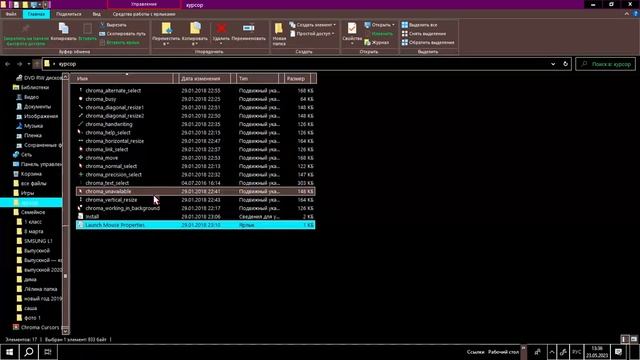Select the Главная ribbon tab
The image size is (640, 360).
coord(36,14)
